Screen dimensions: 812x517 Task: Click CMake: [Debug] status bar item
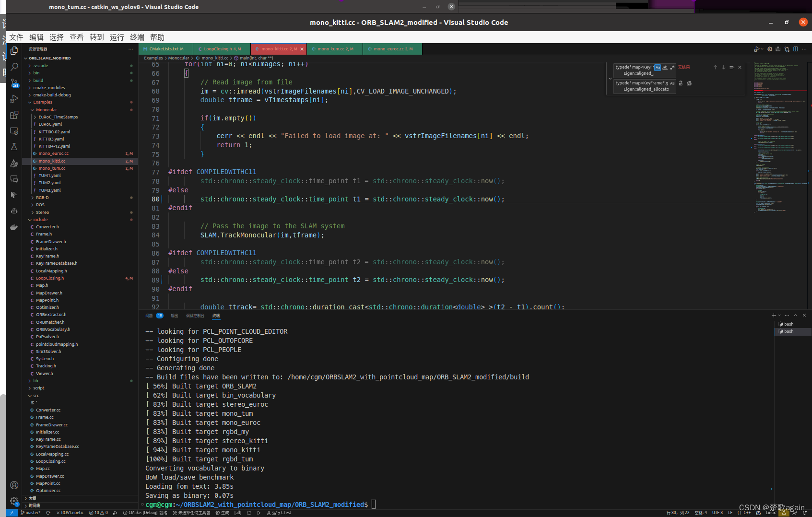145,513
